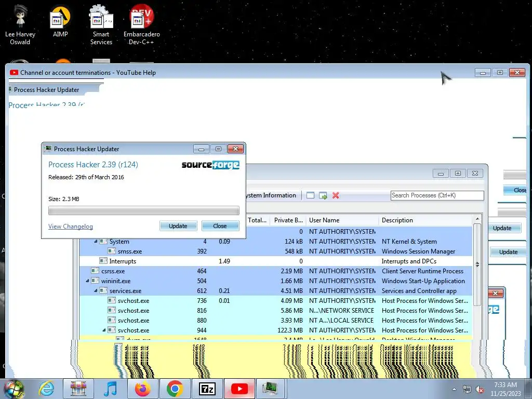
Task: Sort by Private B... column header
Action: coord(288,220)
